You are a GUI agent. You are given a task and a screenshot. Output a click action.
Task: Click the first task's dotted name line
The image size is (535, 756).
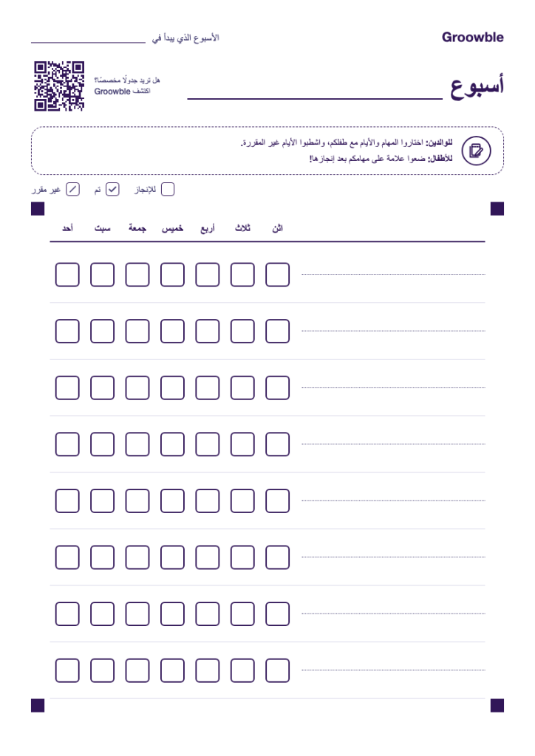tap(393, 275)
